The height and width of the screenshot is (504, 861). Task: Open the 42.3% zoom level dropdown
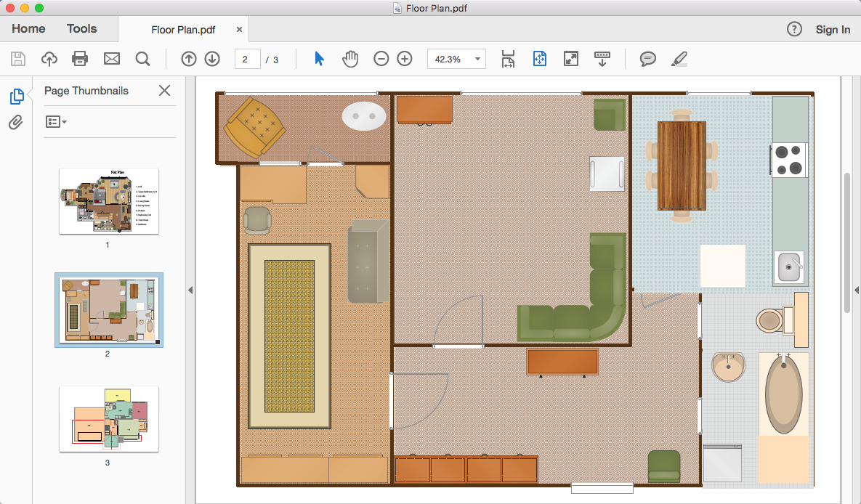tap(456, 59)
